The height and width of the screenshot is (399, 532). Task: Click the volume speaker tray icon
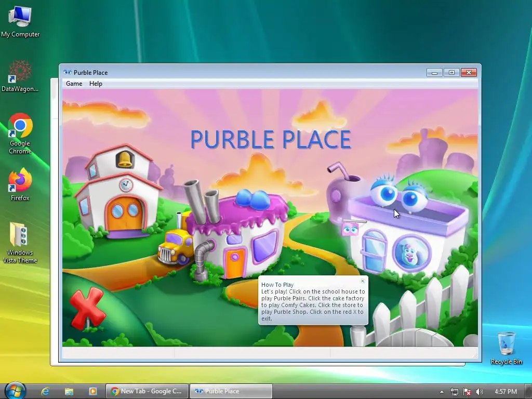[479, 392]
